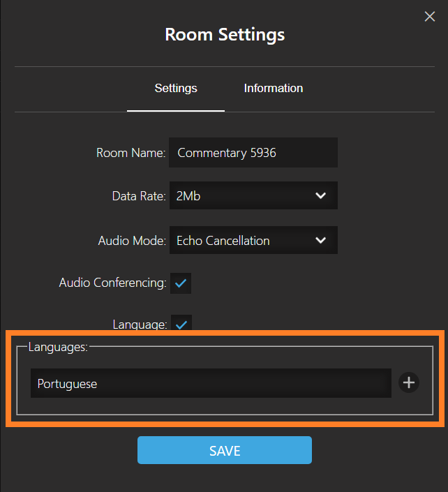Viewport: 448px width, 492px height.
Task: Save the room settings
Action: [225, 450]
